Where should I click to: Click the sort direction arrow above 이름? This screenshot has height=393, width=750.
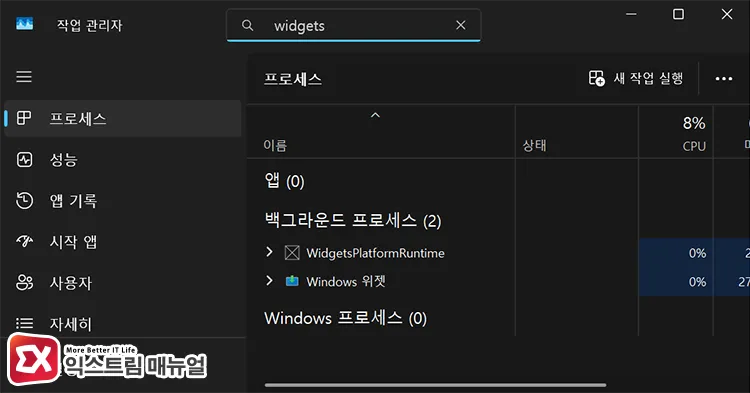(x=375, y=115)
